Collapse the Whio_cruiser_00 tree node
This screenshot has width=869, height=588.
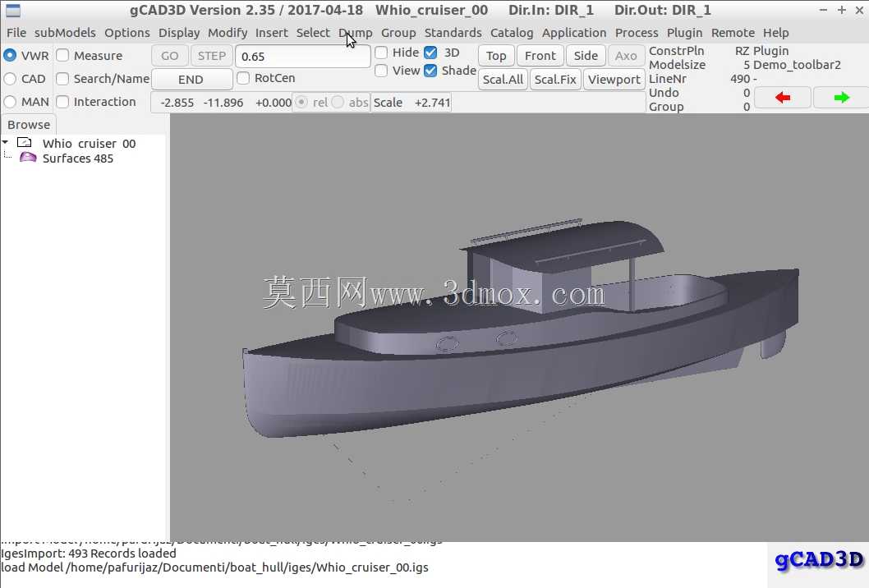tap(6, 143)
